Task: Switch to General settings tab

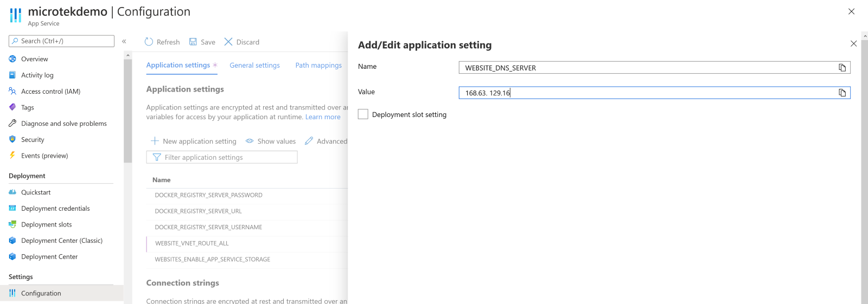Action: (254, 65)
